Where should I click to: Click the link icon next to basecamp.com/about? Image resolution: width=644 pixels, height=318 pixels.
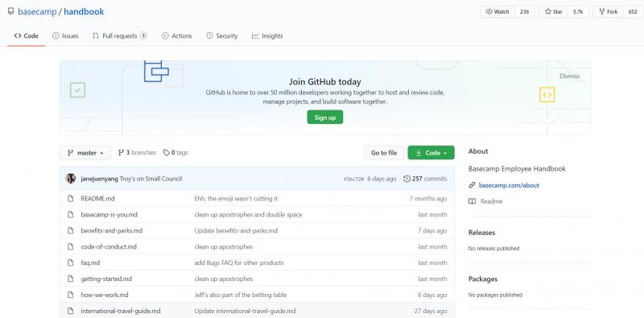472,185
